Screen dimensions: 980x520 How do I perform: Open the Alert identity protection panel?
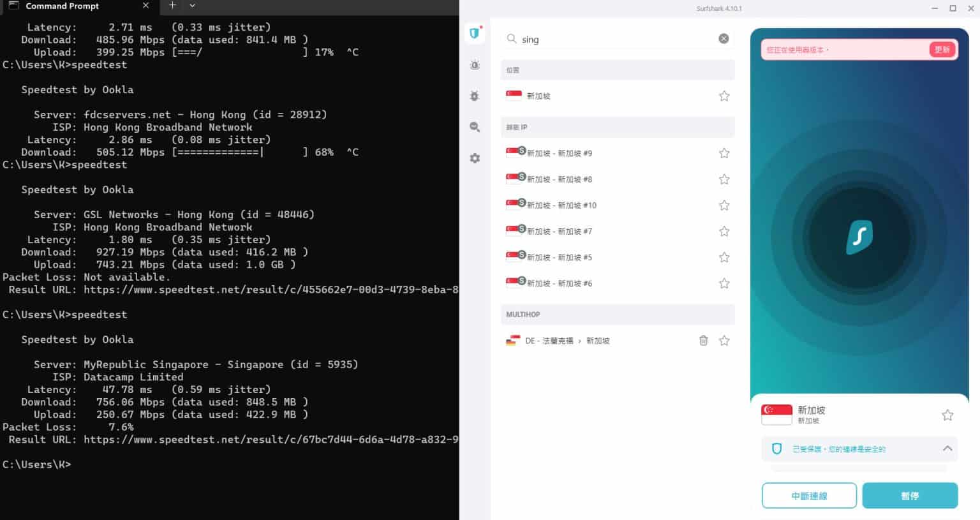coord(475,65)
